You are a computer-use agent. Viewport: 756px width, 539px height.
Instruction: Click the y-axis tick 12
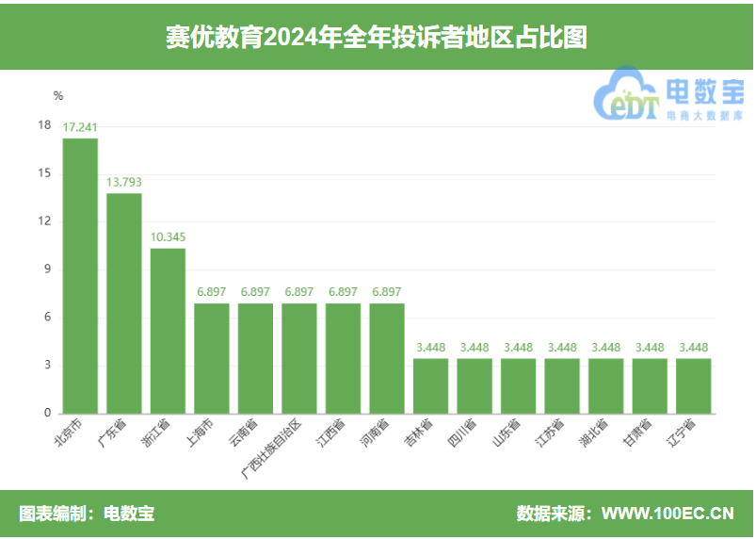[44, 221]
